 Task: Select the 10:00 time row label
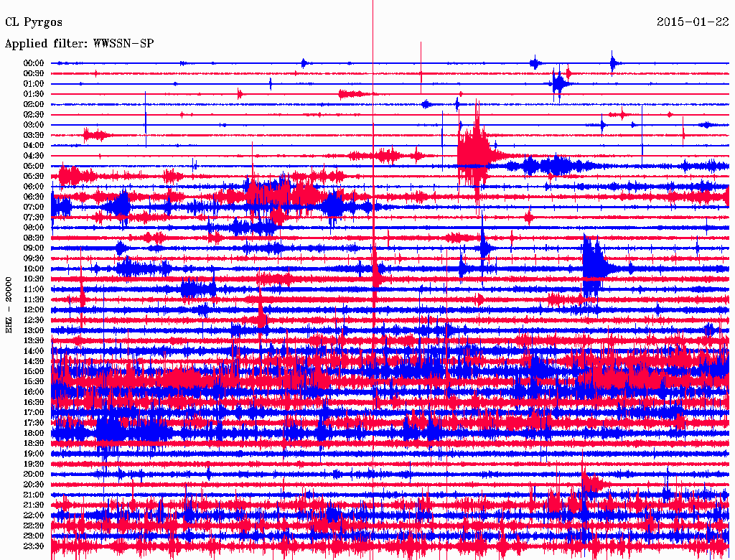click(34, 269)
